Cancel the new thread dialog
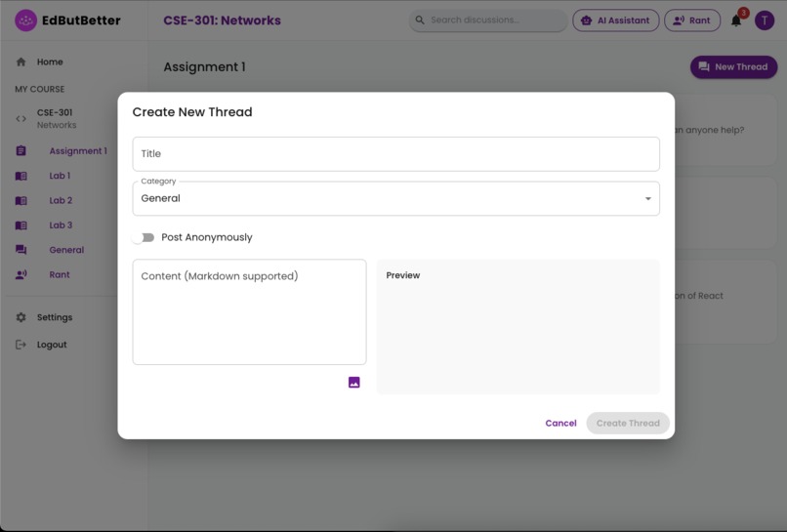The width and height of the screenshot is (787, 532). point(560,423)
